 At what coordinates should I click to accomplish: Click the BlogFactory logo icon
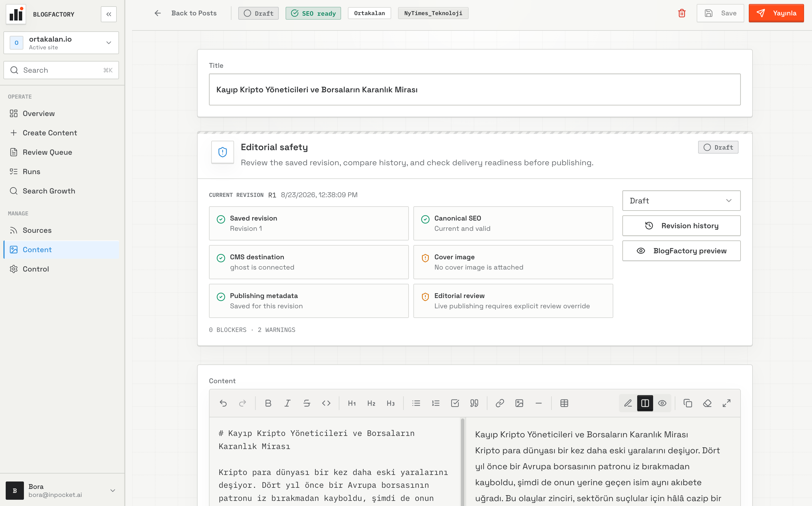(16, 14)
